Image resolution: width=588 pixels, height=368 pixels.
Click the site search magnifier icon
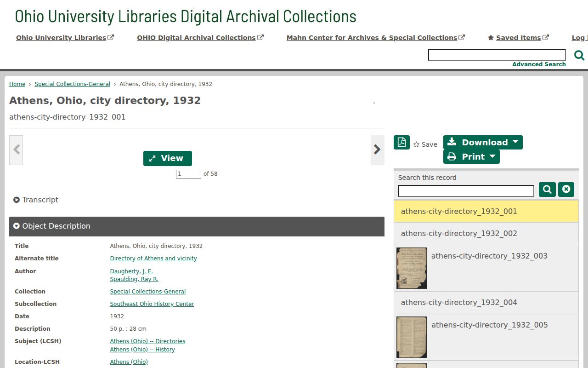click(579, 55)
